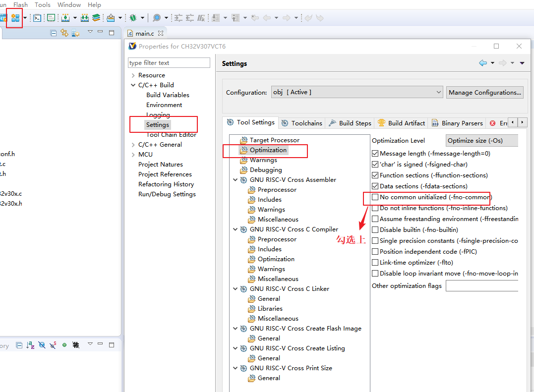Screen dimensions: 534x392
Task: Select Settings under C/C++ Build
Action: (x=158, y=125)
